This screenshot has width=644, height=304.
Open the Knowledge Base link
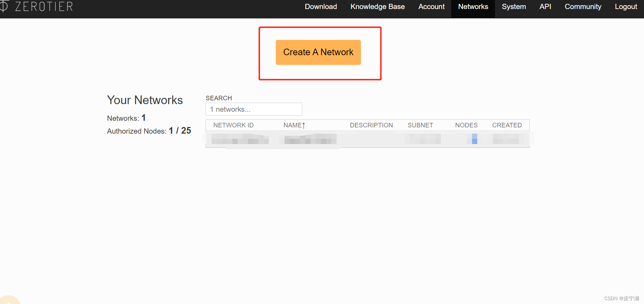click(x=377, y=7)
